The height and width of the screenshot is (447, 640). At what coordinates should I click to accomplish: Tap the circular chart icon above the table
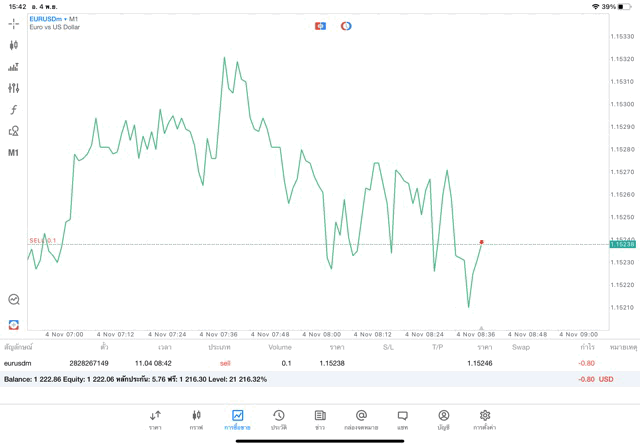coord(14,299)
